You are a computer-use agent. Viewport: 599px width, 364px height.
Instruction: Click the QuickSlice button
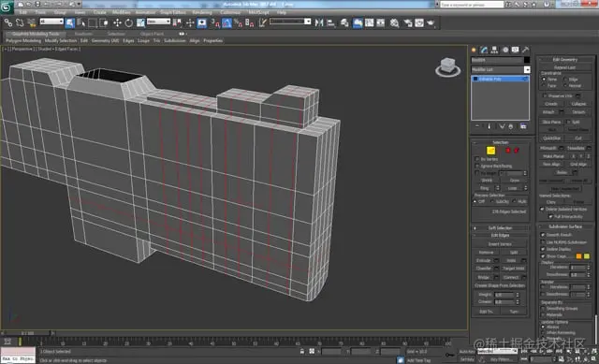(551, 138)
